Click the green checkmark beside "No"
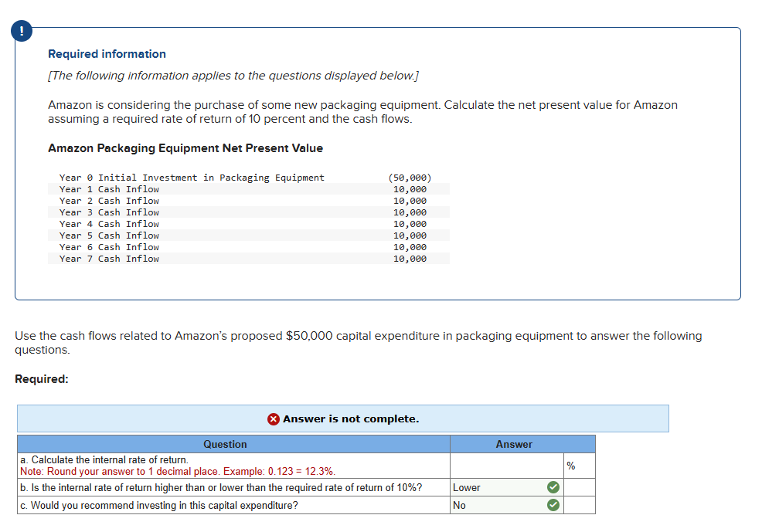Image resolution: width=762 pixels, height=532 pixels. tap(552, 505)
